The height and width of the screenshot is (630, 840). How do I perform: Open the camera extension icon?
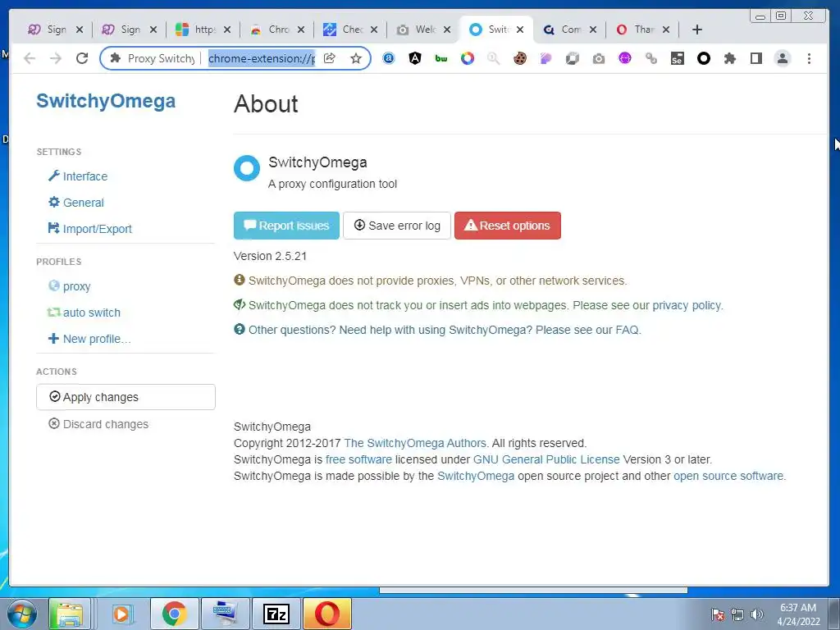598,58
